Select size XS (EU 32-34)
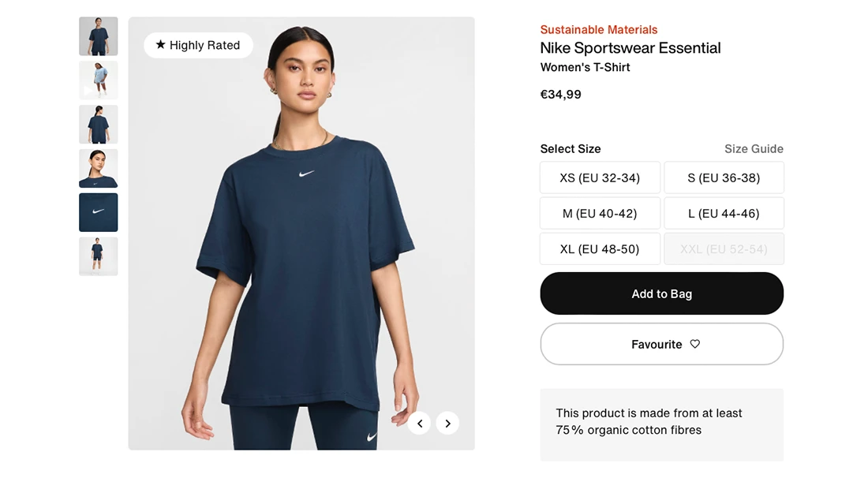868x478 pixels. pos(600,177)
